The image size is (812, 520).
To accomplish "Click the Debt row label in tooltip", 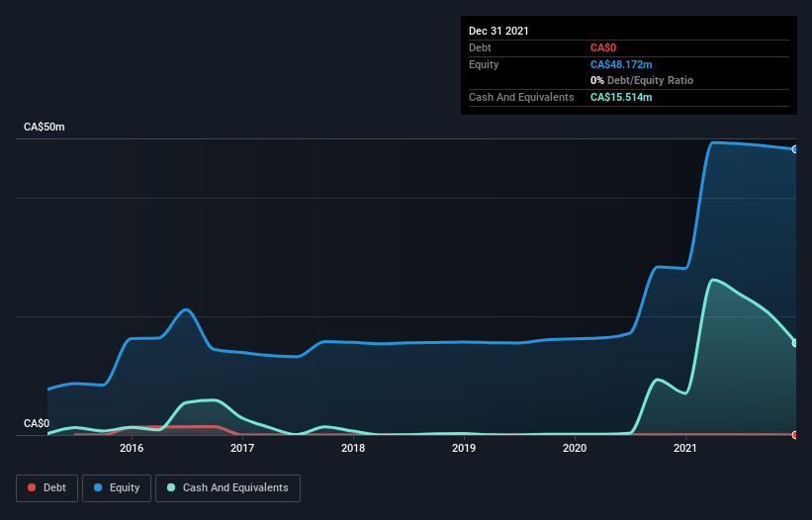I will pos(480,47).
